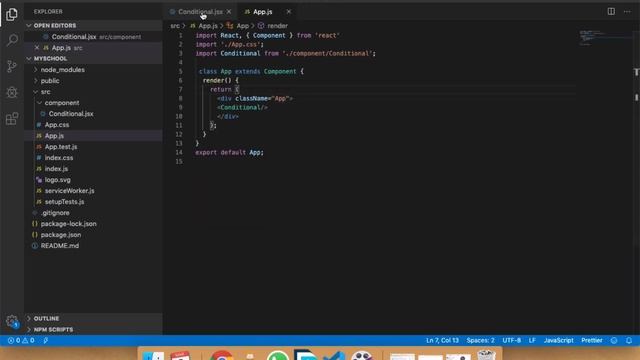Viewport: 640px width, 360px height.
Task: Open the Search view in activity bar
Action: tap(12, 40)
